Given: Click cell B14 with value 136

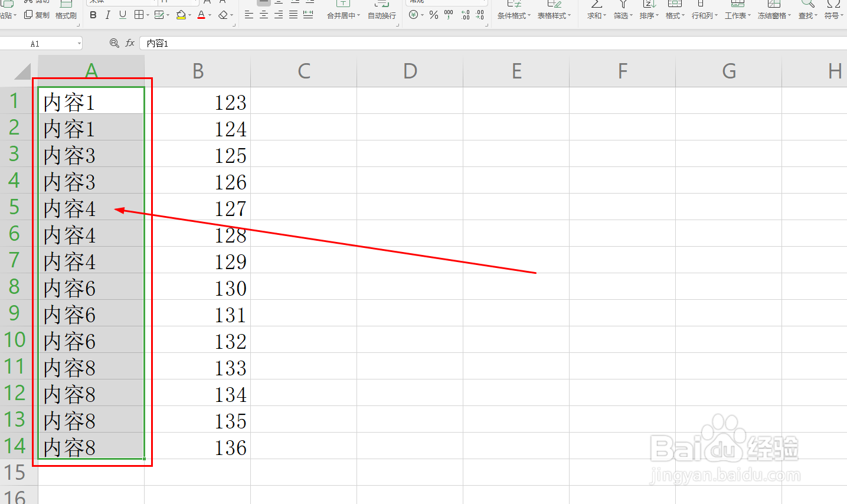Looking at the screenshot, I should pyautogui.click(x=198, y=446).
